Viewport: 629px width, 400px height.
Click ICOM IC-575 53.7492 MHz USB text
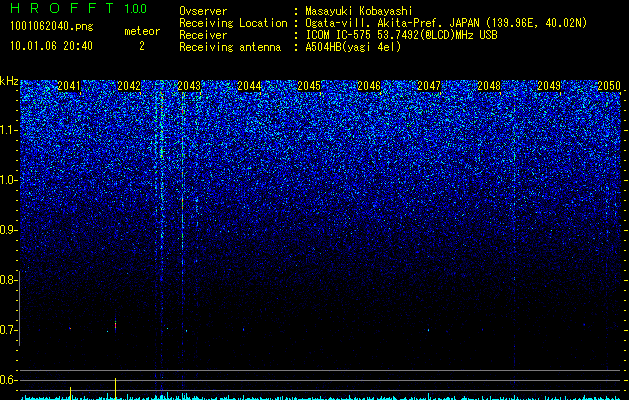point(401,35)
